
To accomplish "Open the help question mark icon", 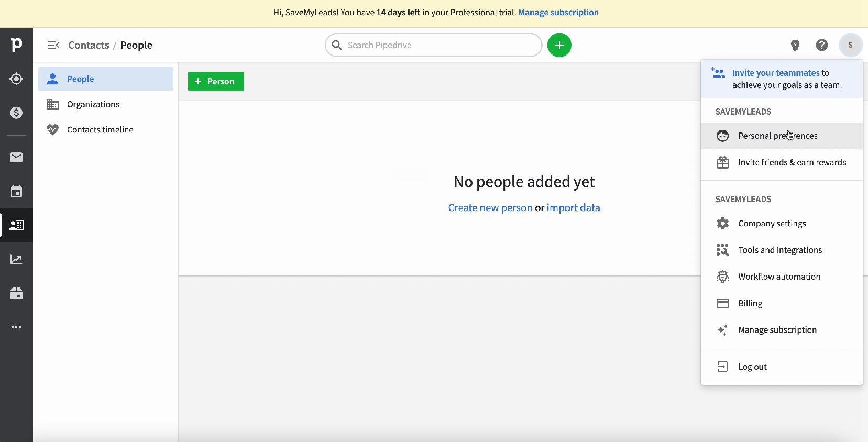I will 822,45.
